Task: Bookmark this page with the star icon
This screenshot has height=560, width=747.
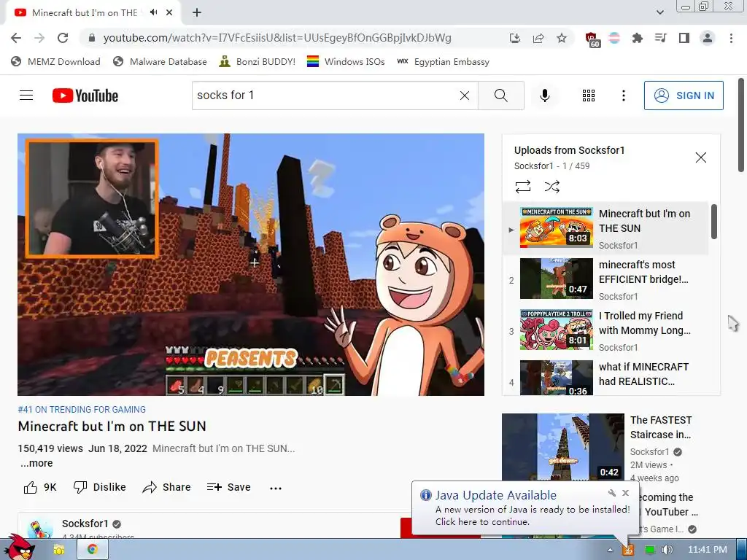Action: 562,38
